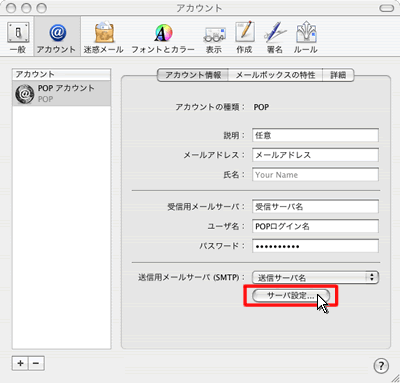Click the help question mark button

click(x=381, y=366)
